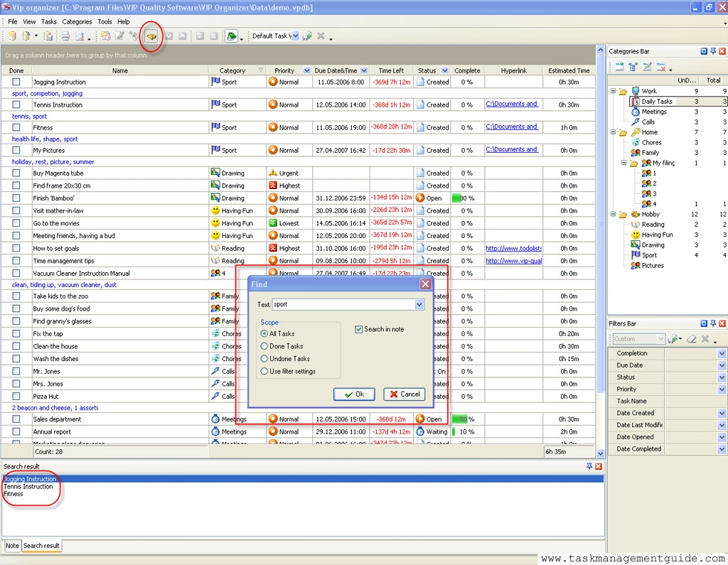Screen dimensions: 728x565
Task: Collapse the Work category tree node
Action: click(x=613, y=91)
